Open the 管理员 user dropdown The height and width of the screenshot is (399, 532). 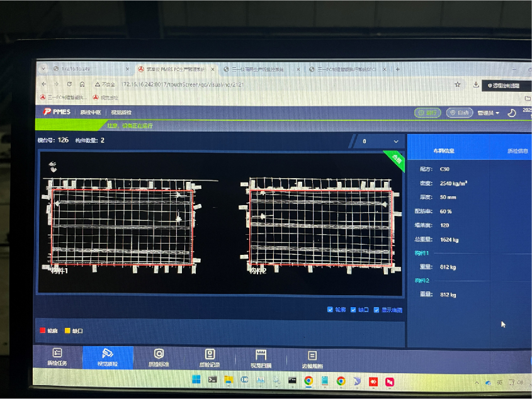tap(488, 113)
